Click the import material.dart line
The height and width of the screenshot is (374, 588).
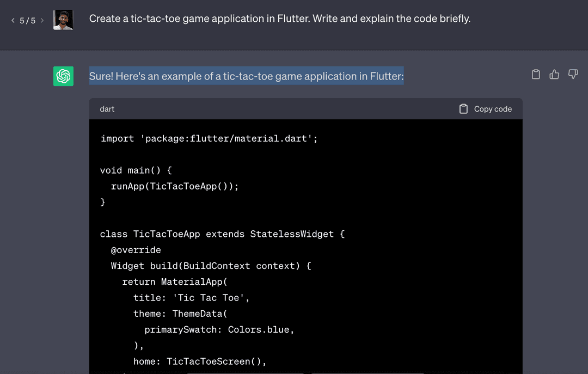(209, 138)
